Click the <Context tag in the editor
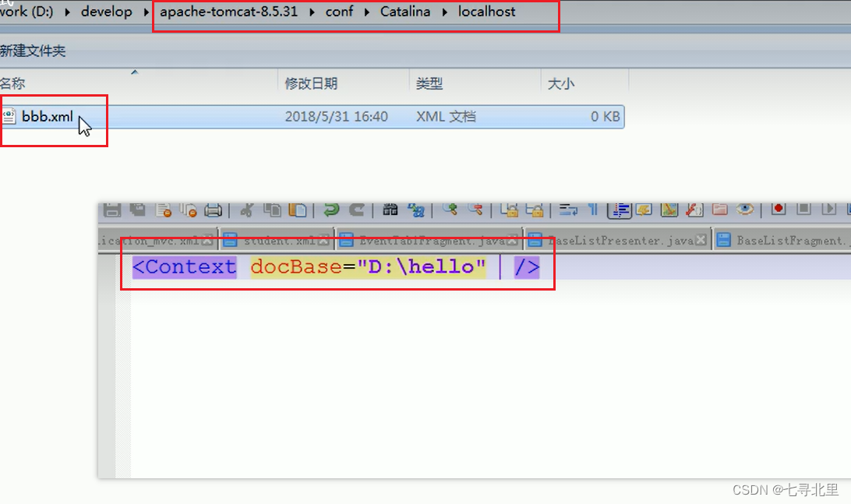The width and height of the screenshot is (851, 504). pos(185,267)
